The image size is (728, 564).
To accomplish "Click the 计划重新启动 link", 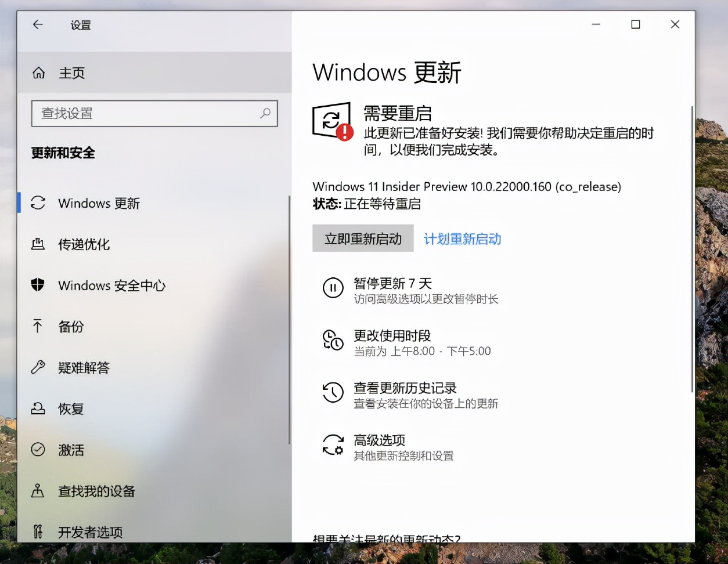I will click(462, 238).
